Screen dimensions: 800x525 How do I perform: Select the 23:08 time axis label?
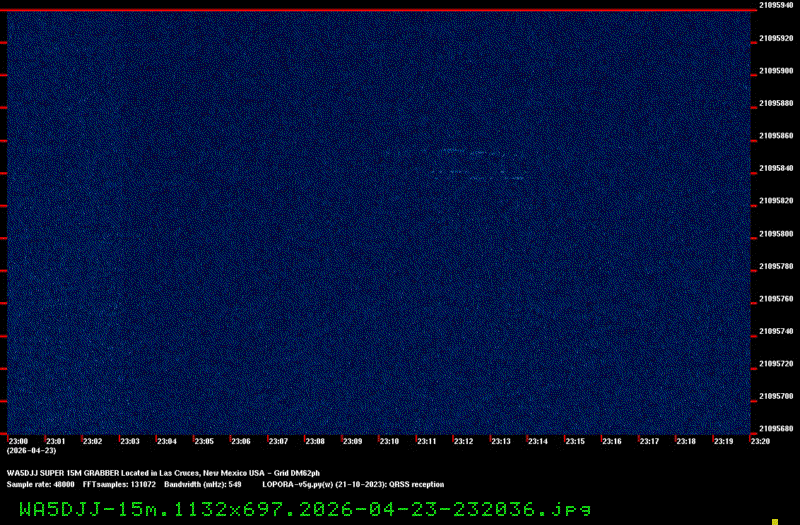point(315,441)
